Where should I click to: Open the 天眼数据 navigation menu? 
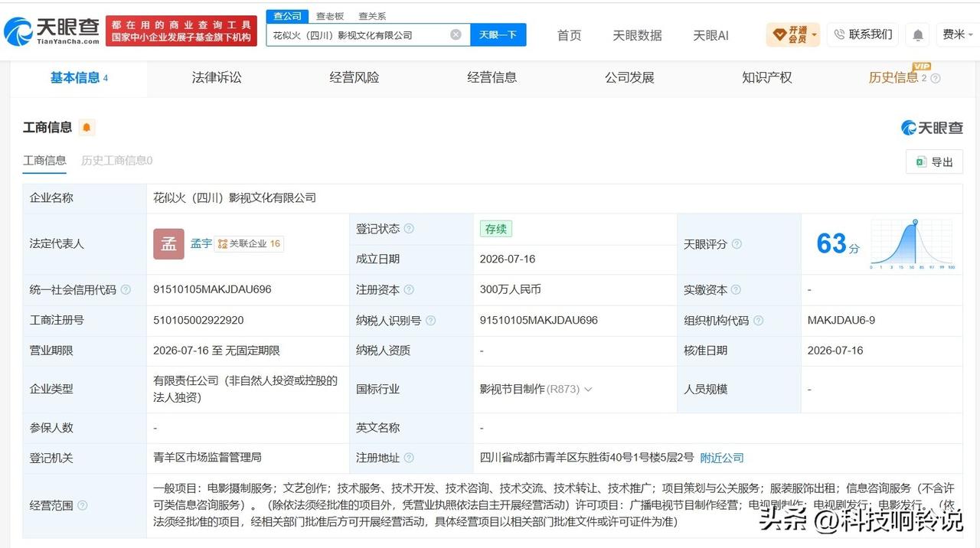637,35
